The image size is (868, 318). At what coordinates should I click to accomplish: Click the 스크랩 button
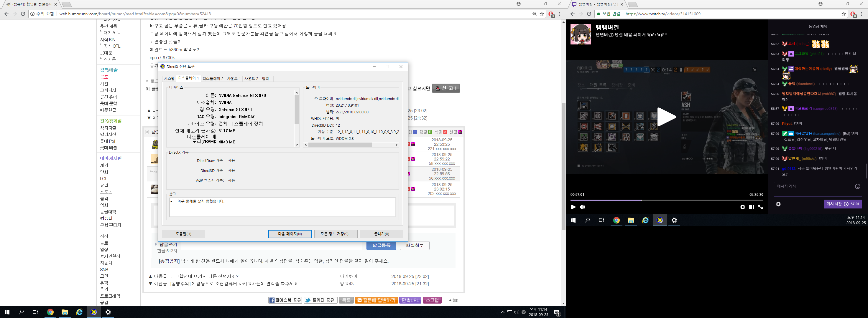[432, 300]
